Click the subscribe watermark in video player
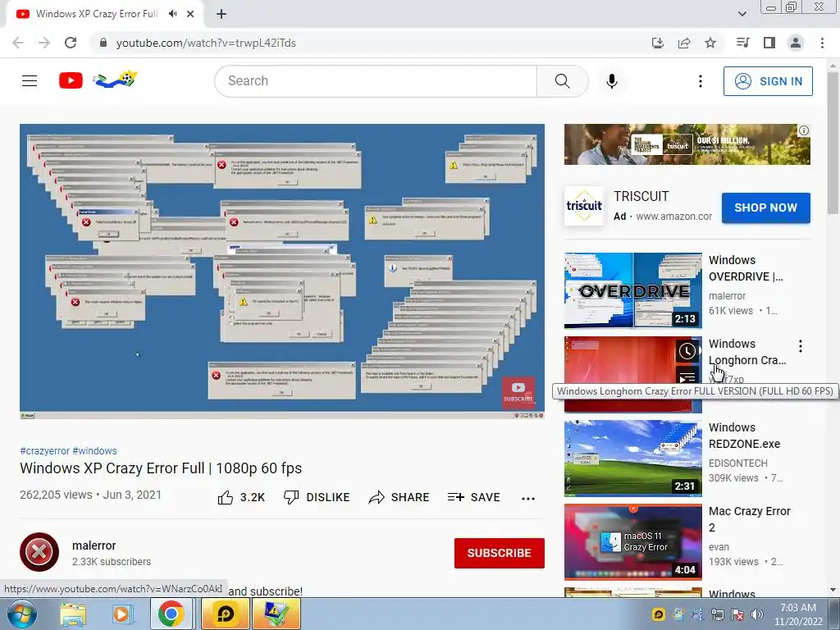Image resolution: width=840 pixels, height=630 pixels. pos(518,392)
